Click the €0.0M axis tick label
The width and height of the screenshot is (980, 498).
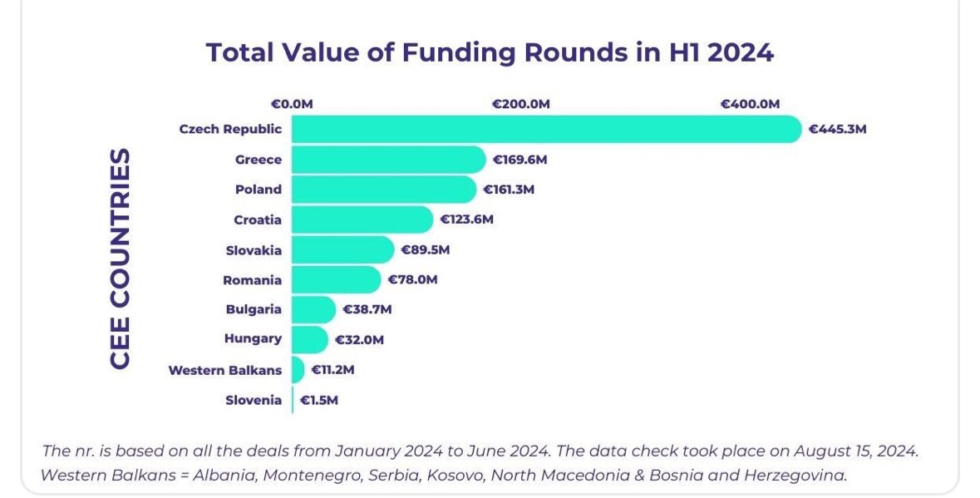coord(291,104)
